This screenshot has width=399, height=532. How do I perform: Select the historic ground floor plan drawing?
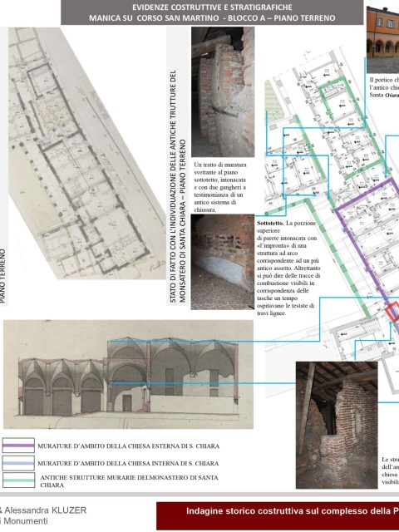click(x=86, y=153)
